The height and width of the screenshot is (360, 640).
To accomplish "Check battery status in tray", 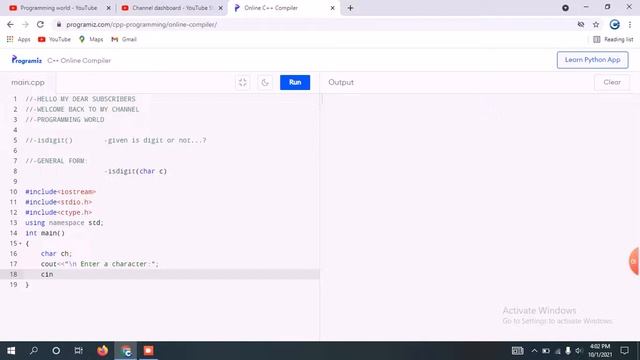I will pyautogui.click(x=546, y=351).
